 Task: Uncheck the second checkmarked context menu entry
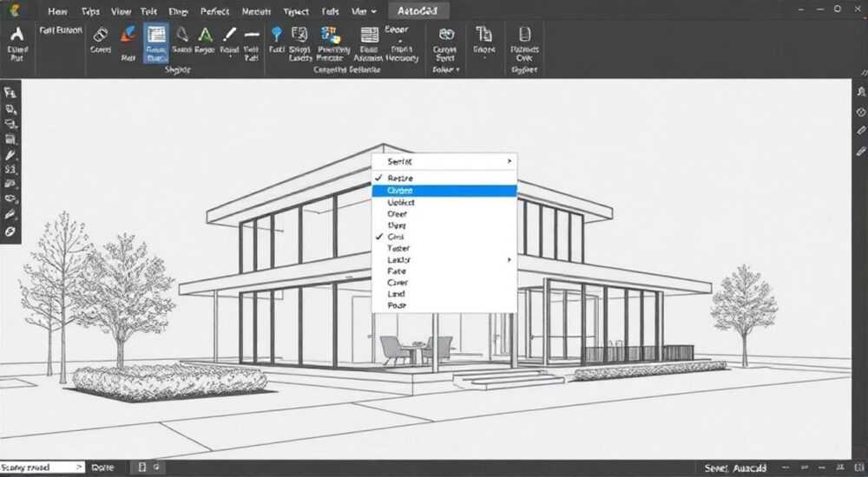(x=444, y=237)
